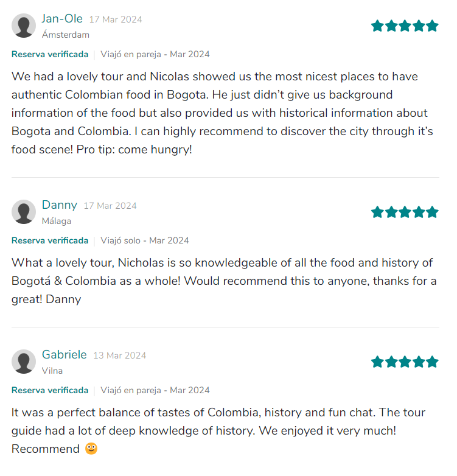The width and height of the screenshot is (457, 476).
Task: Open reviewer Jan-Ole's name link
Action: [x=62, y=18]
